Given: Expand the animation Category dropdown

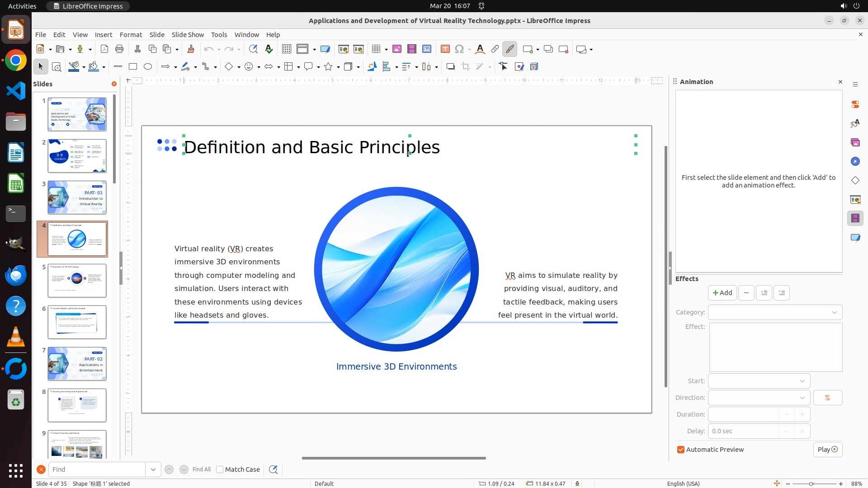Looking at the screenshot, I should click(x=834, y=312).
